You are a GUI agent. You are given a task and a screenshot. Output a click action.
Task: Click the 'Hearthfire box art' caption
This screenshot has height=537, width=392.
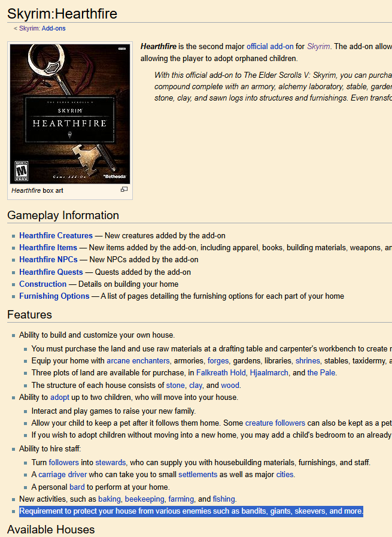tap(37, 190)
